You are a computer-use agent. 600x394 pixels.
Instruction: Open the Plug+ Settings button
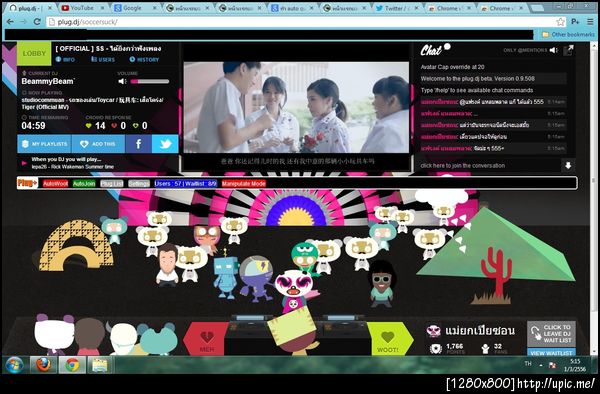[x=139, y=184]
